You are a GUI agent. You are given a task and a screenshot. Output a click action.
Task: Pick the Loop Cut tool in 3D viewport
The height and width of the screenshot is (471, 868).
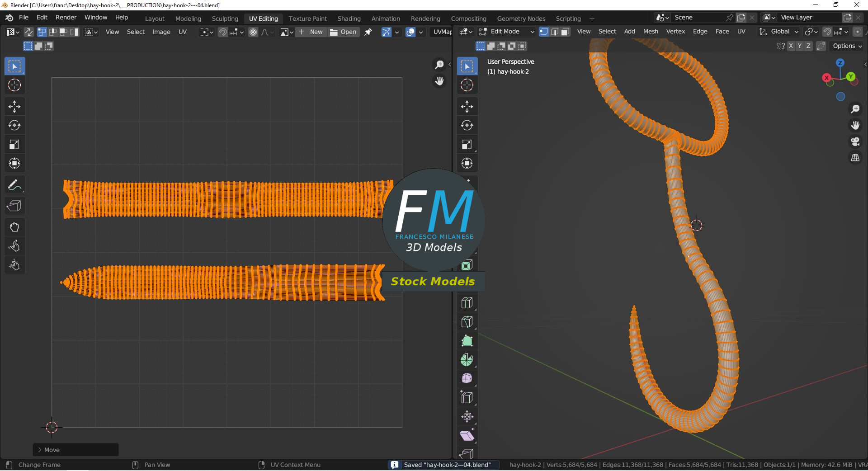click(x=467, y=303)
